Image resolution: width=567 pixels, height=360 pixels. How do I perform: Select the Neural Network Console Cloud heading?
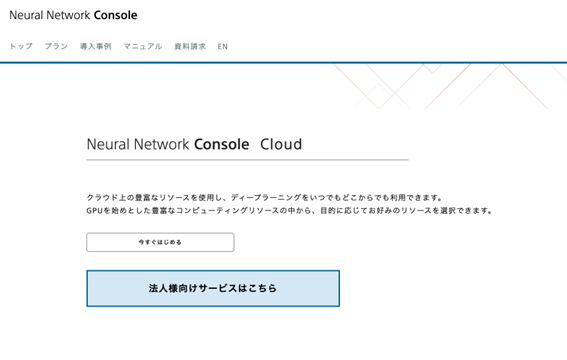[x=194, y=144]
